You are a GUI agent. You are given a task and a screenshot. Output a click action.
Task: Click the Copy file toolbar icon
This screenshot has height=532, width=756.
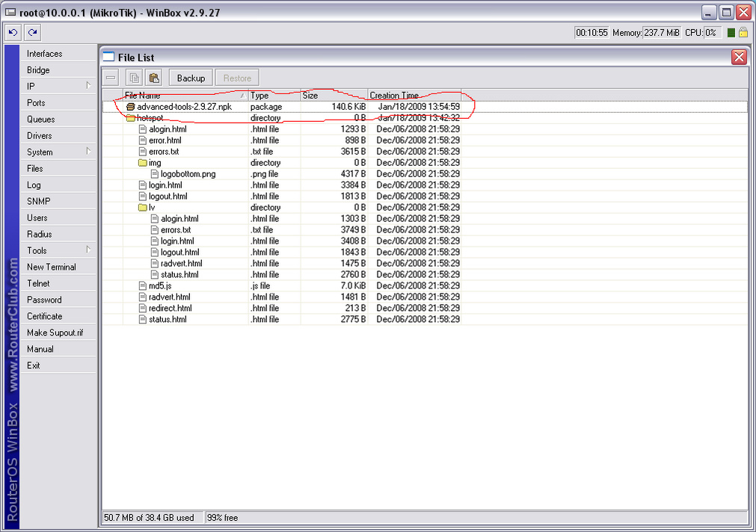(135, 78)
